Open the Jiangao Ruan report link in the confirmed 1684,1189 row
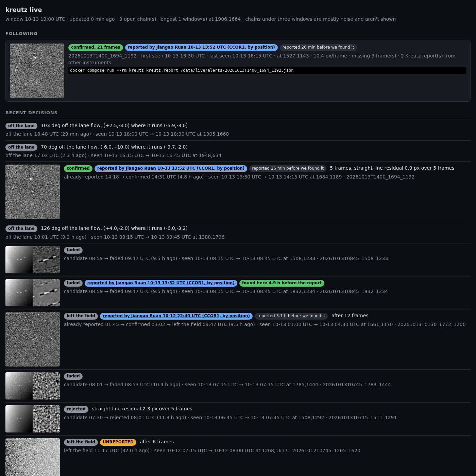The height and width of the screenshot is (476, 476). click(x=171, y=168)
